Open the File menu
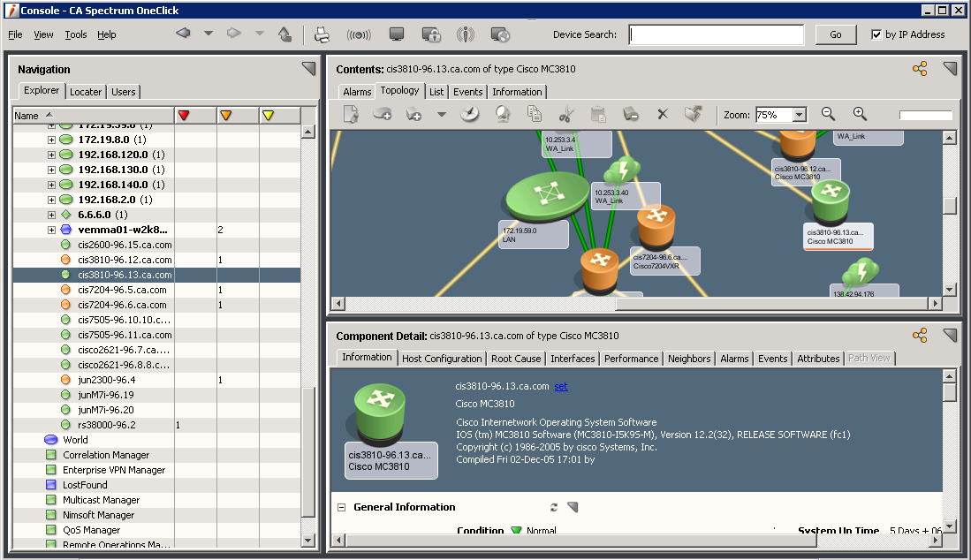Screen dimensions: 971x560 point(16,34)
